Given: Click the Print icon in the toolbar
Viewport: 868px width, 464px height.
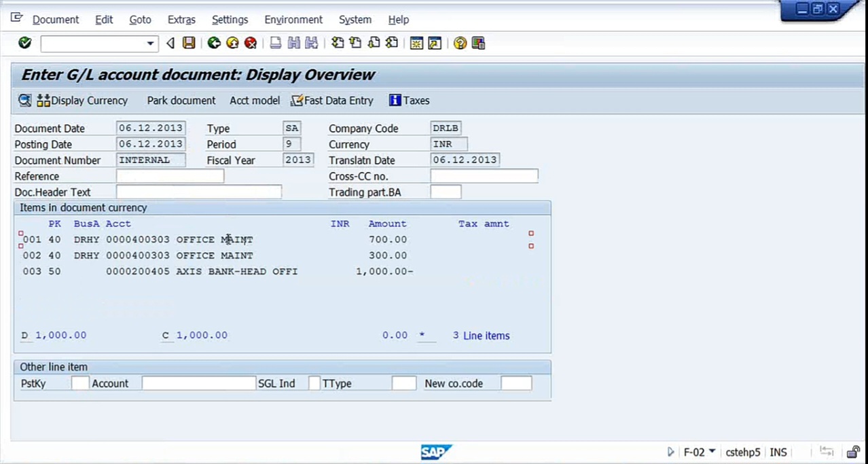Looking at the screenshot, I should click(275, 43).
